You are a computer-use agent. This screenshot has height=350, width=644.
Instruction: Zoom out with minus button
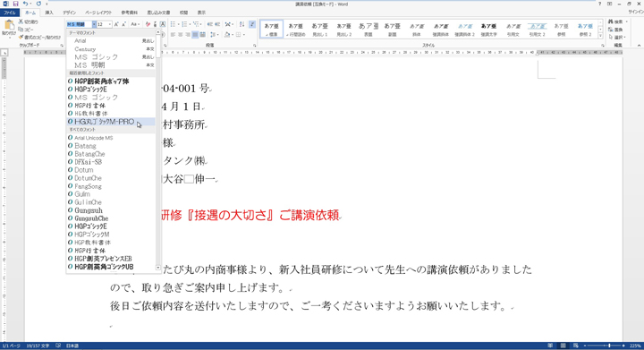click(x=584, y=346)
